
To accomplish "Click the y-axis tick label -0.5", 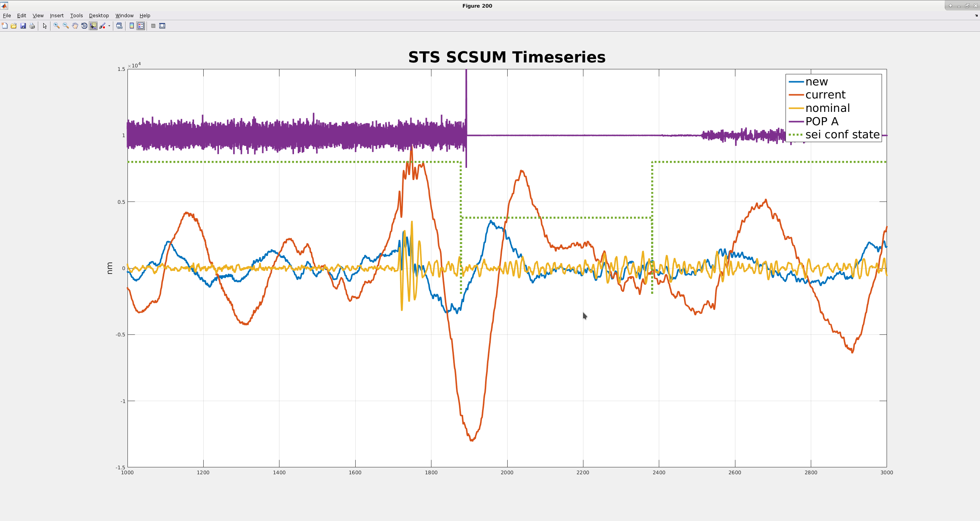I will coord(120,334).
